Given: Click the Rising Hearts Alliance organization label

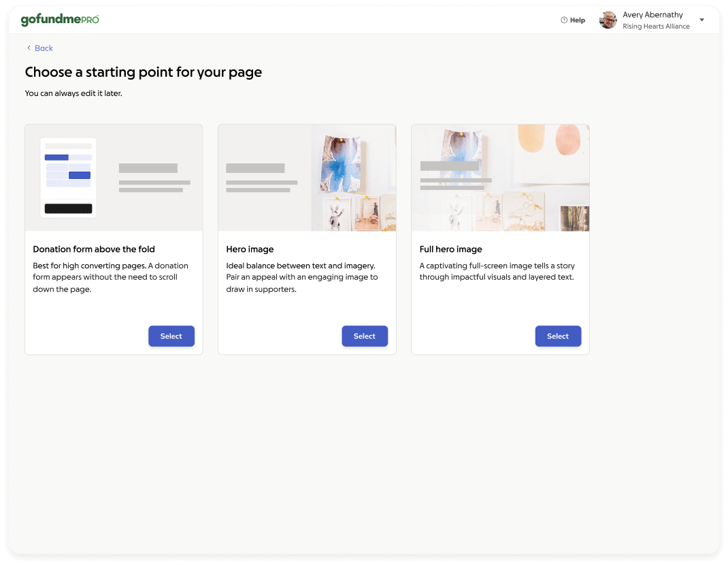Looking at the screenshot, I should pos(656,27).
